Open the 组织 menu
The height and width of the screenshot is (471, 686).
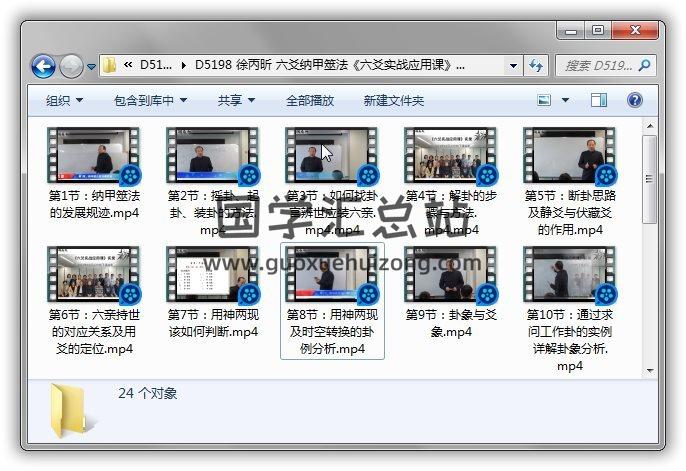pos(64,101)
